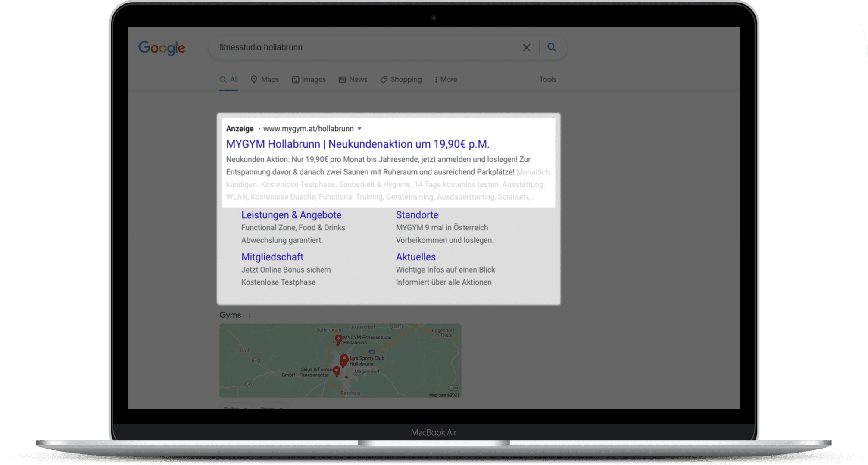Click the 'Anzeige' ad label
Viewport: 868px width, 465px height.
[240, 129]
